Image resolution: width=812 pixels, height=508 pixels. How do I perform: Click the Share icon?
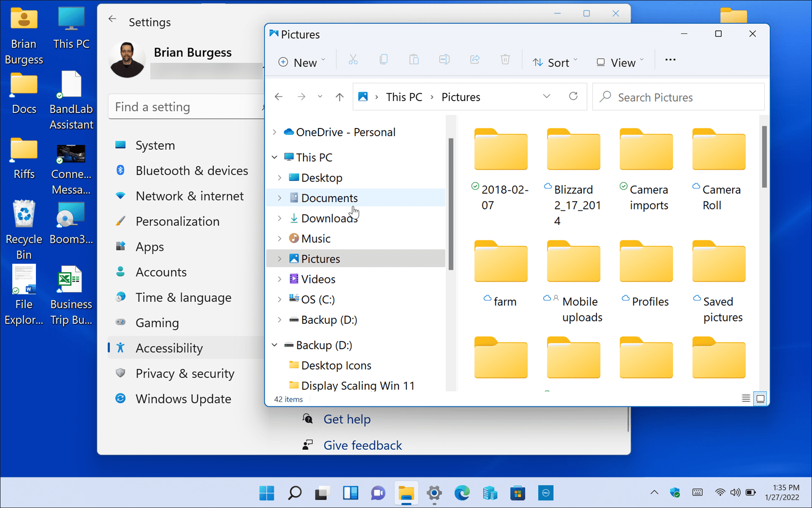[475, 60]
